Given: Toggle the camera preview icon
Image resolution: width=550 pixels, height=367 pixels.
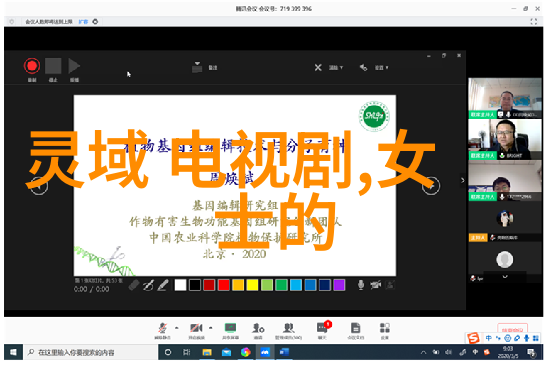Looking at the screenshot, I should (390, 285).
